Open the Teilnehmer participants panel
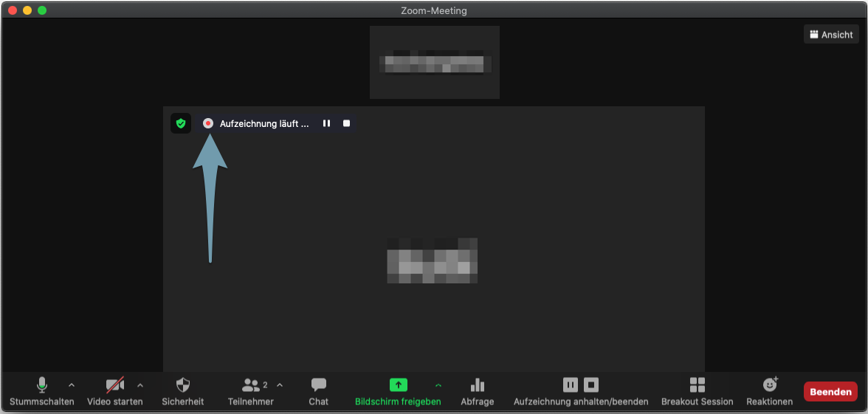868x414 pixels. 251,391
